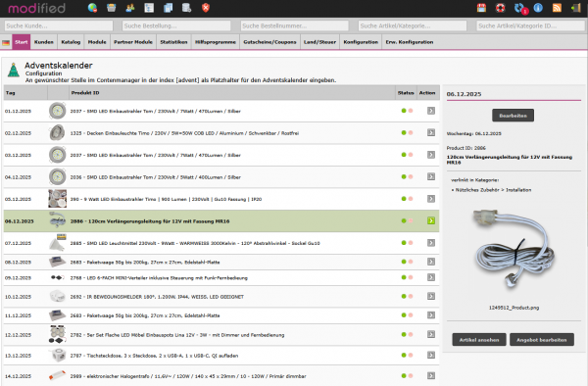Click the action arrow for 03.12.2025 row
Viewport: 588px width, 386px height.
click(x=431, y=155)
